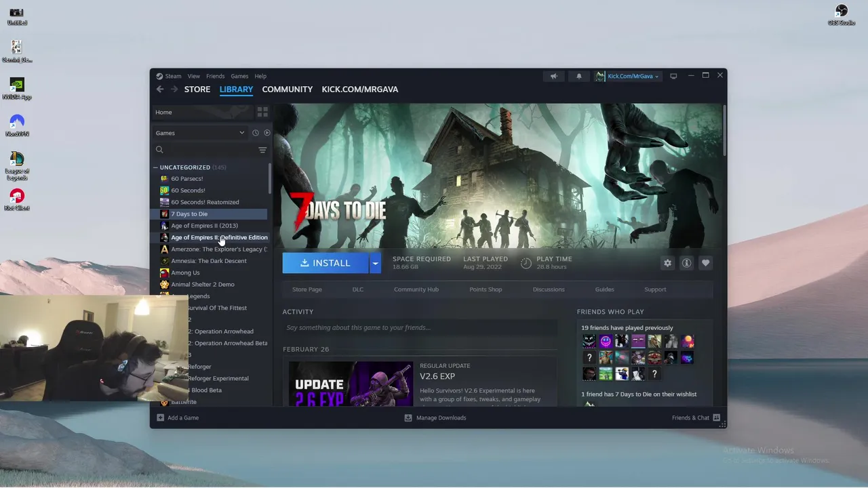Open the collections grid view icon
This screenshot has height=488, width=868.
pos(262,112)
